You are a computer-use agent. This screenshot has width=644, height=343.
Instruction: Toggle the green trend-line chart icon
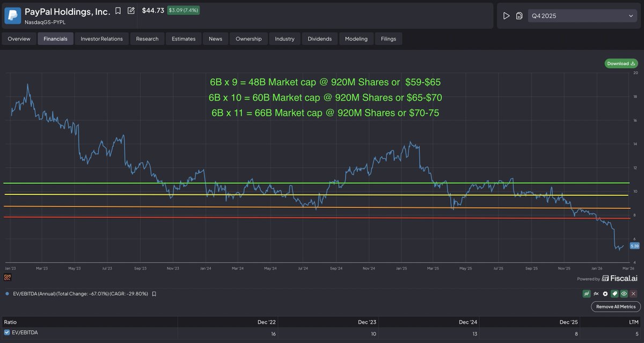click(x=587, y=294)
